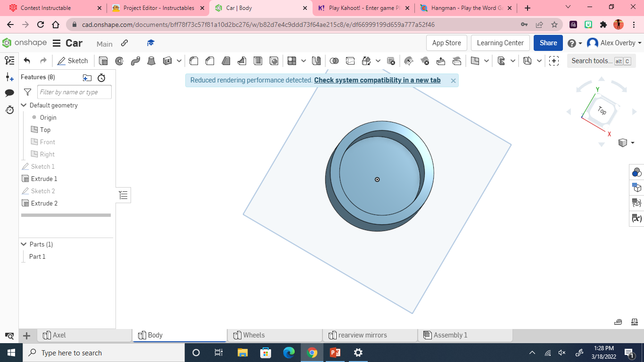Select the Revolve tool
This screenshot has width=644, height=362.
[x=119, y=61]
